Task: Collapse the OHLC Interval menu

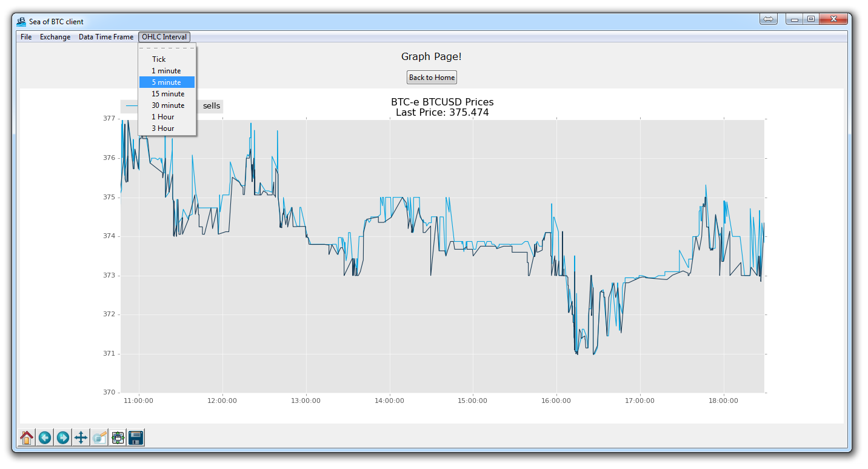Action: point(164,37)
